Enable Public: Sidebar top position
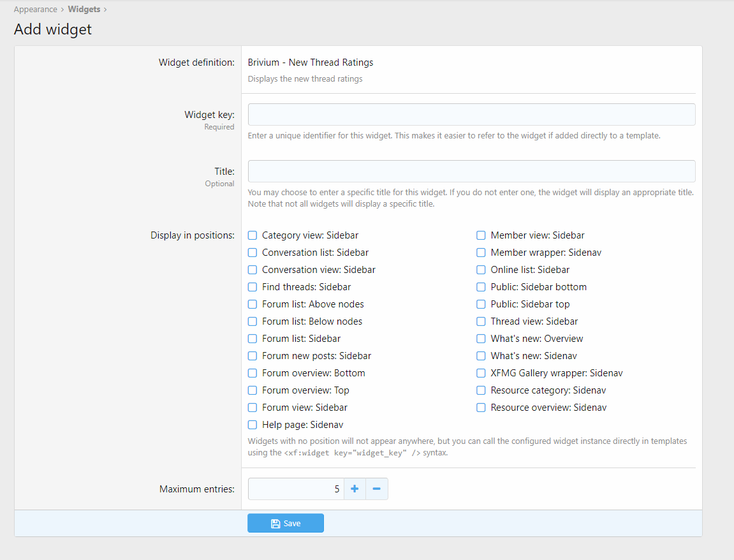The image size is (734, 560). [x=481, y=304]
